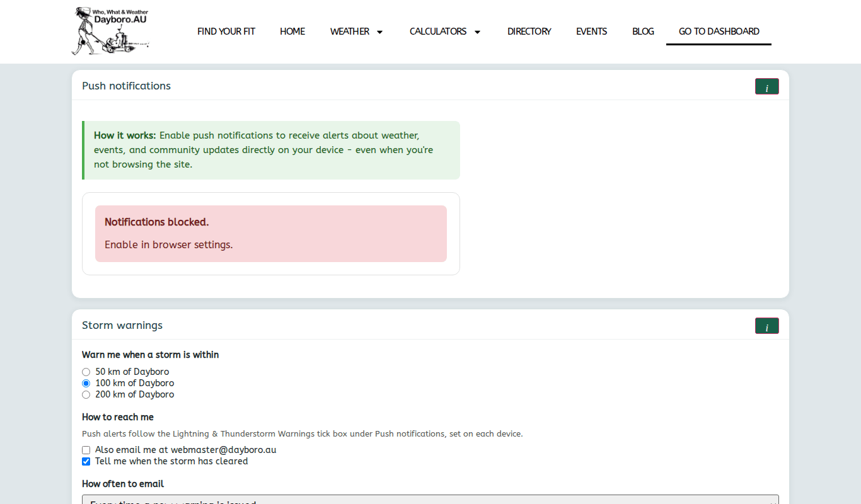Image resolution: width=861 pixels, height=504 pixels.
Task: Open info icon for Storm warnings panel
Action: pos(766,326)
